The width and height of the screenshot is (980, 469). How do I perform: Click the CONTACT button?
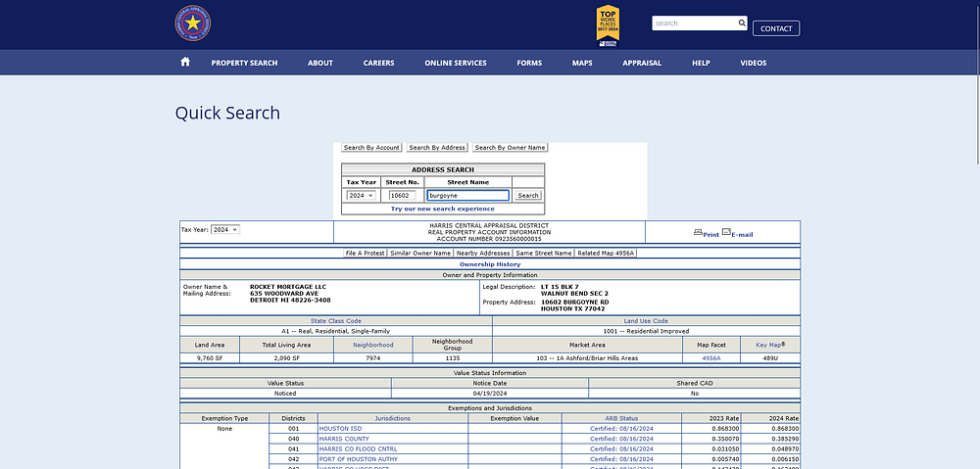776,28
